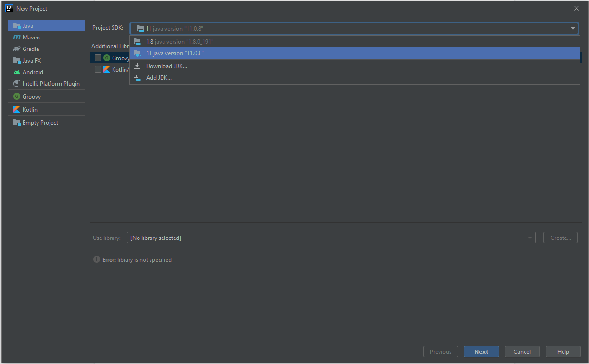Select the 11 java version 11.0.8 option

click(x=354, y=53)
